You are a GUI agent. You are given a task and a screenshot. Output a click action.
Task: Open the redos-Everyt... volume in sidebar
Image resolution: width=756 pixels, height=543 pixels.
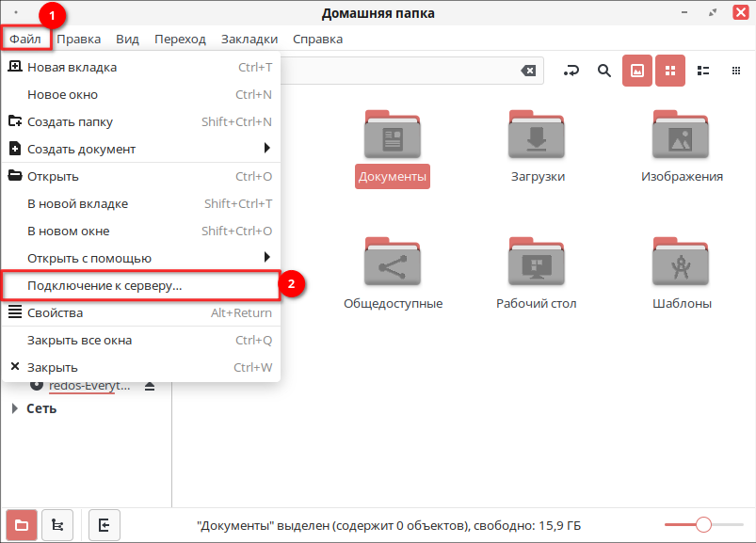(x=89, y=386)
